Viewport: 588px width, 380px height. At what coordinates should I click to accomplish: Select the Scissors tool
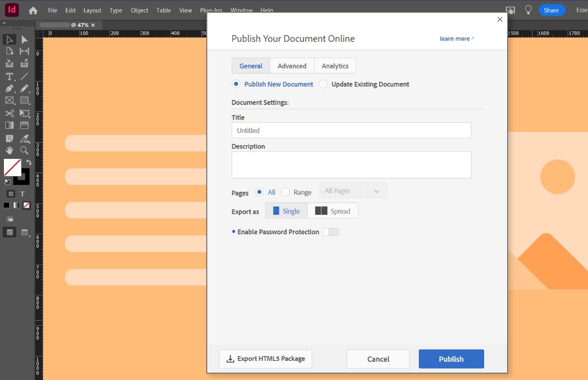(x=9, y=113)
